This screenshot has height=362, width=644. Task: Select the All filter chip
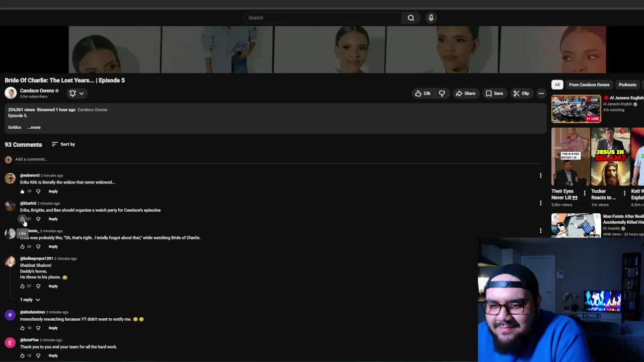click(x=557, y=85)
